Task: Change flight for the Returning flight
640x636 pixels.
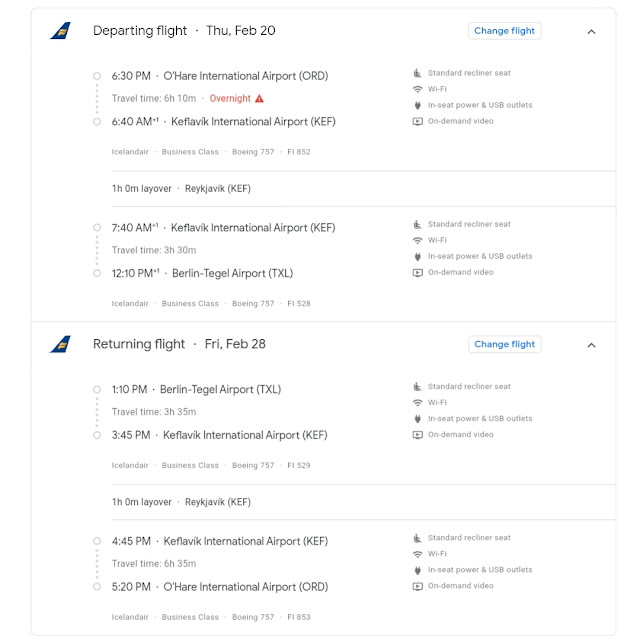Action: [x=504, y=344]
